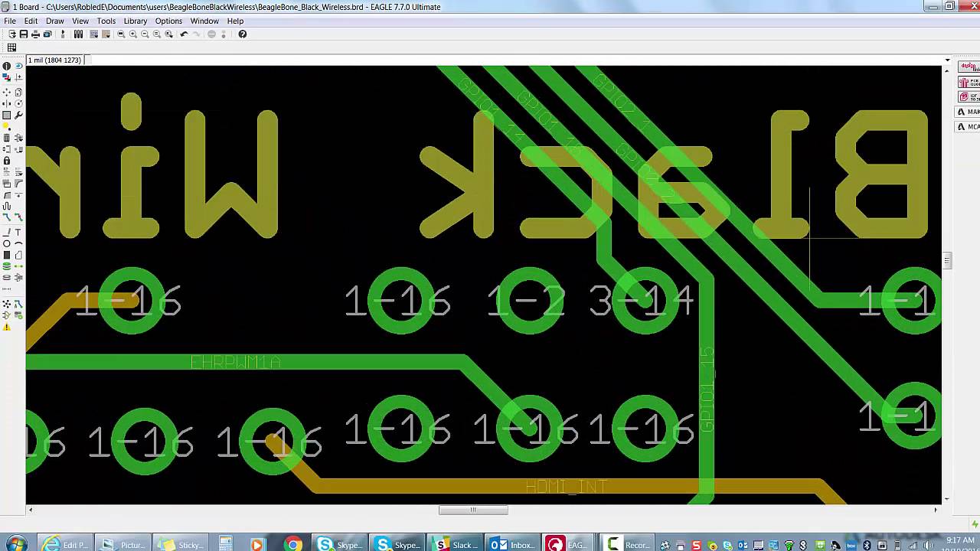Open the View menu
Screen dimensions: 980x551
(80, 21)
